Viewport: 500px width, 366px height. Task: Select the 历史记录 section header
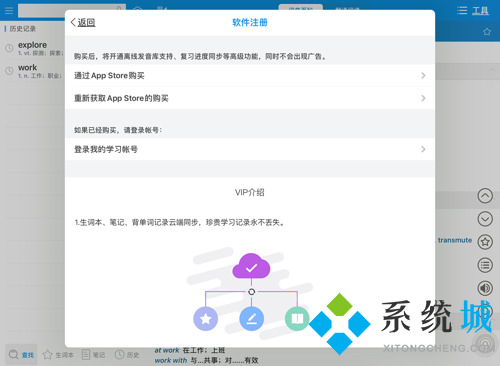coord(22,29)
